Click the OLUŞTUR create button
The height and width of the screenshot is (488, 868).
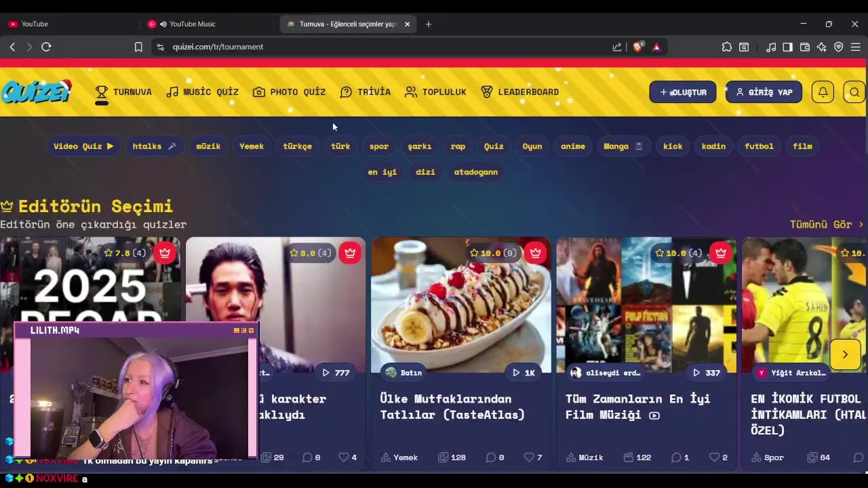click(x=683, y=92)
